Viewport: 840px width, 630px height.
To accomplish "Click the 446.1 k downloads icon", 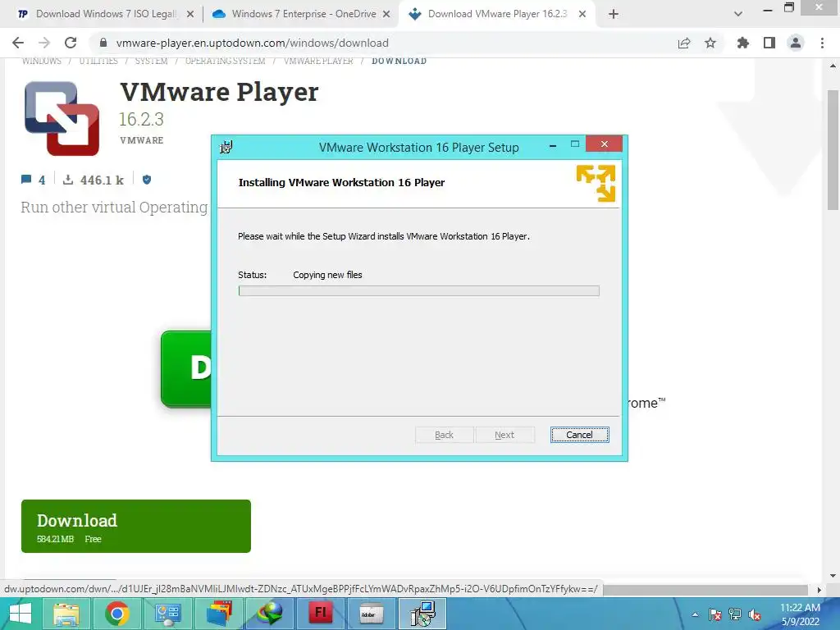I will (68, 180).
